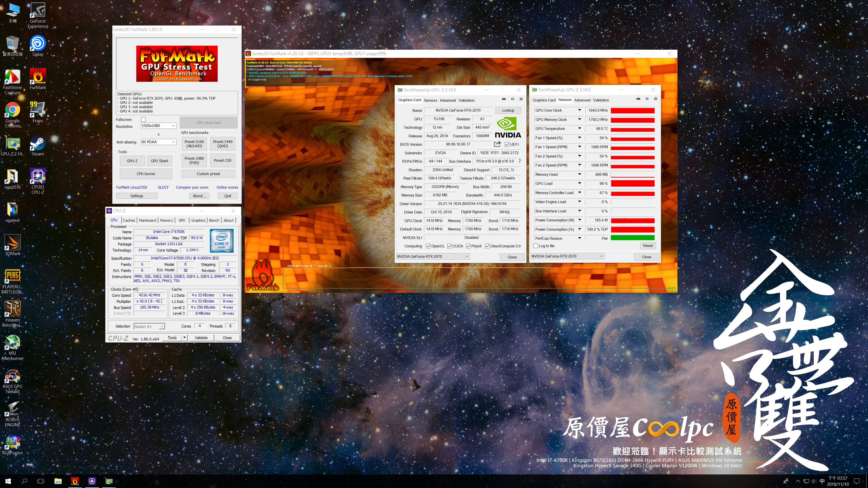The height and width of the screenshot is (488, 868).
Task: Expand the Memory Used sensor dropdown
Action: tap(580, 174)
